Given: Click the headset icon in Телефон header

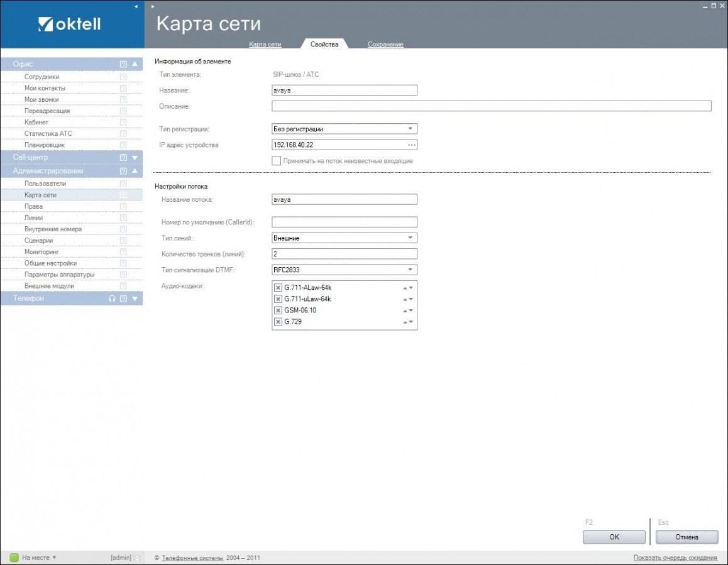Looking at the screenshot, I should [112, 299].
